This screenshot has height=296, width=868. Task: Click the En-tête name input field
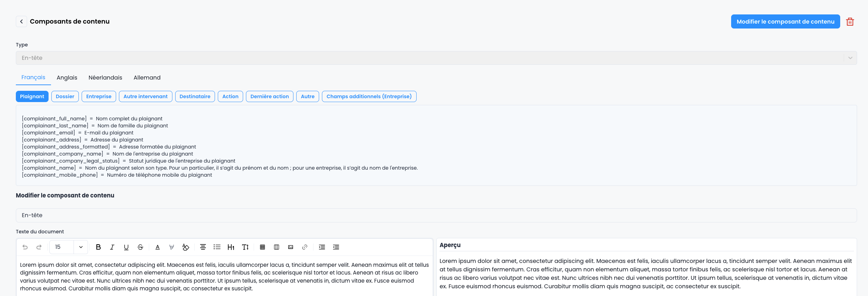tap(436, 215)
